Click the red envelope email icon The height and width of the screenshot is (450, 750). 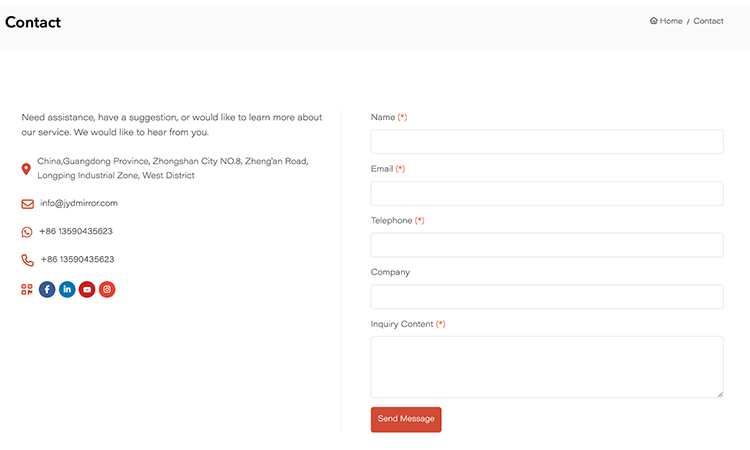click(27, 204)
